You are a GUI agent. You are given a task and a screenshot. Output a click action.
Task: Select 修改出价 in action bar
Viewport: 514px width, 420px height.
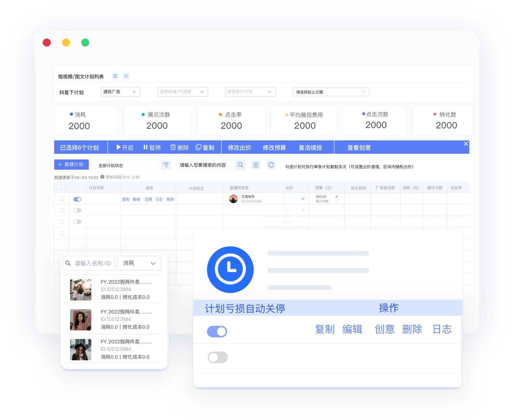[x=239, y=148]
